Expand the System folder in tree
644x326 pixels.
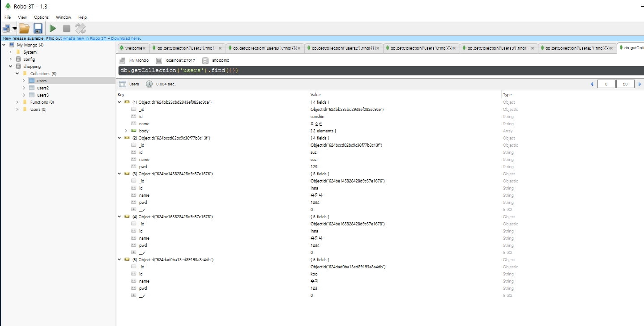pyautogui.click(x=11, y=52)
